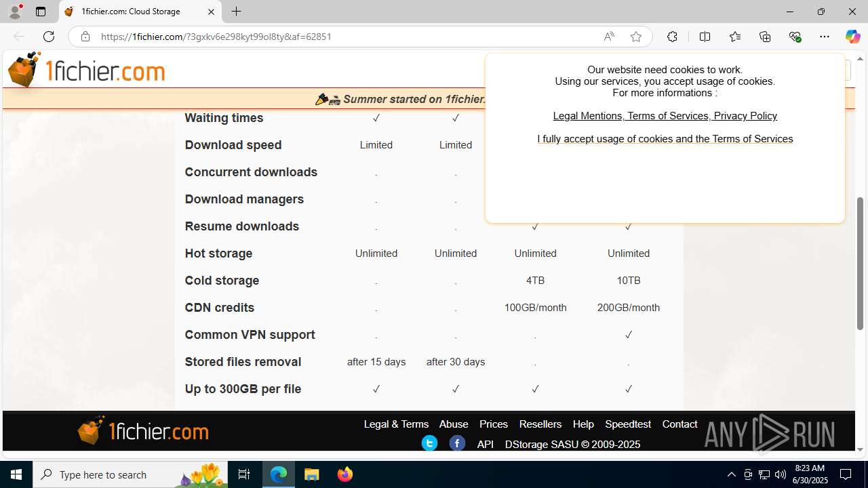The height and width of the screenshot is (488, 868).
Task: Click 'after 15 days' removal value
Action: coord(376,361)
